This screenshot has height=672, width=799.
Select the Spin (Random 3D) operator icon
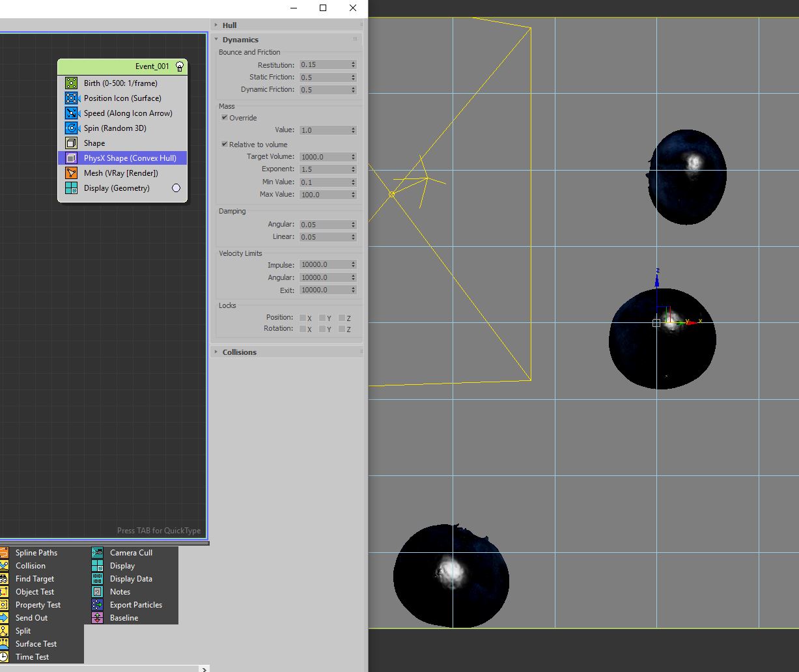tap(71, 128)
